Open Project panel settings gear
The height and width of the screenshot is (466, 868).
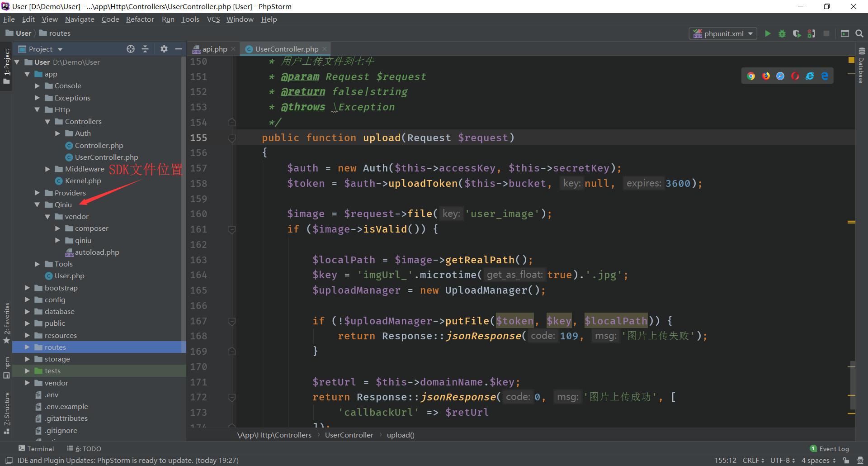click(164, 49)
